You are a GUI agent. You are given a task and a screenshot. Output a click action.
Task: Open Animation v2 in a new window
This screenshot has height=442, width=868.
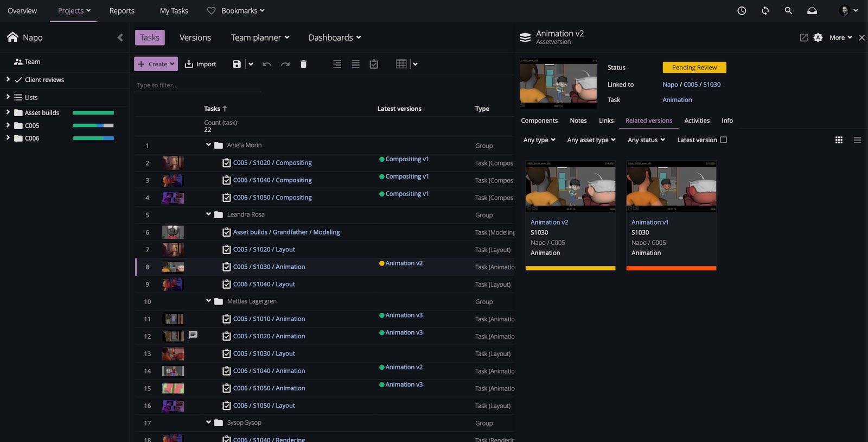coord(803,37)
